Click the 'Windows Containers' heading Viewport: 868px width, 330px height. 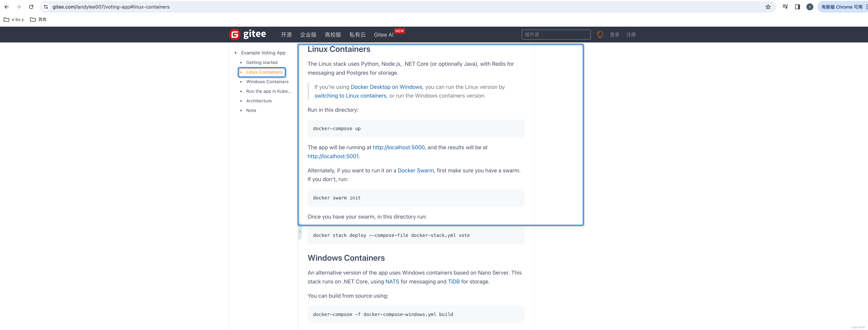346,258
